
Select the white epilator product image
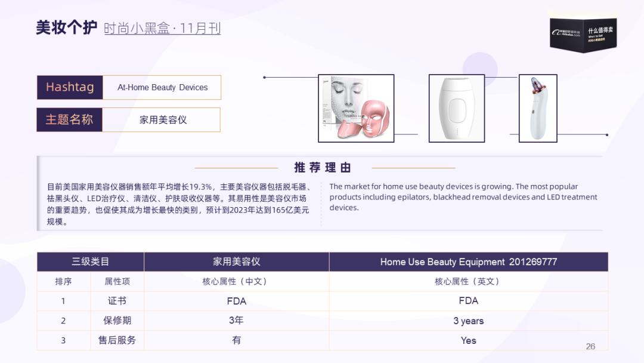click(x=457, y=107)
